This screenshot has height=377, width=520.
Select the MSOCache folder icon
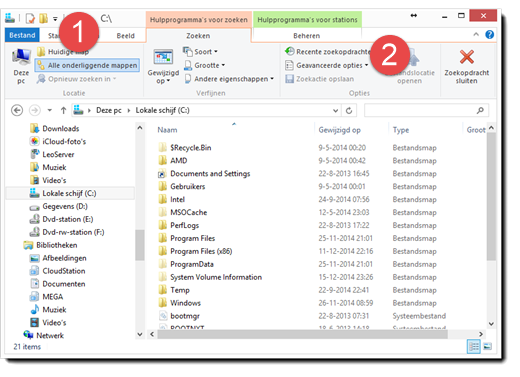[162, 212]
